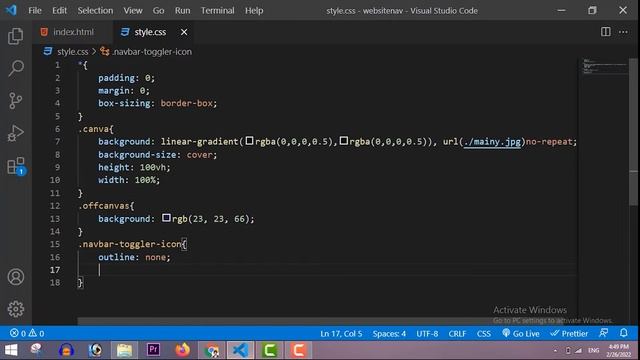The width and height of the screenshot is (640, 360).
Task: Click .navbar-toggler-icon breadcrumb
Action: coord(151,52)
